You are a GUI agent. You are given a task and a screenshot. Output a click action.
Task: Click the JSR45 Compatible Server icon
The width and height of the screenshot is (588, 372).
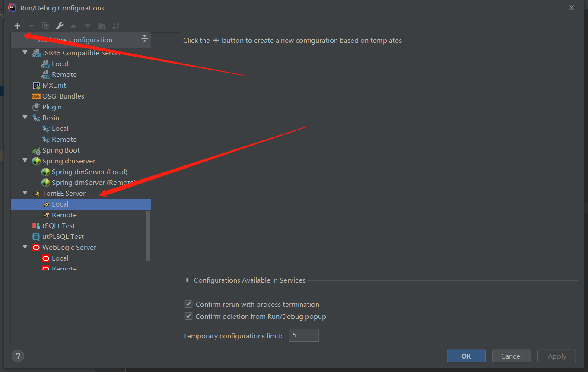(x=36, y=53)
